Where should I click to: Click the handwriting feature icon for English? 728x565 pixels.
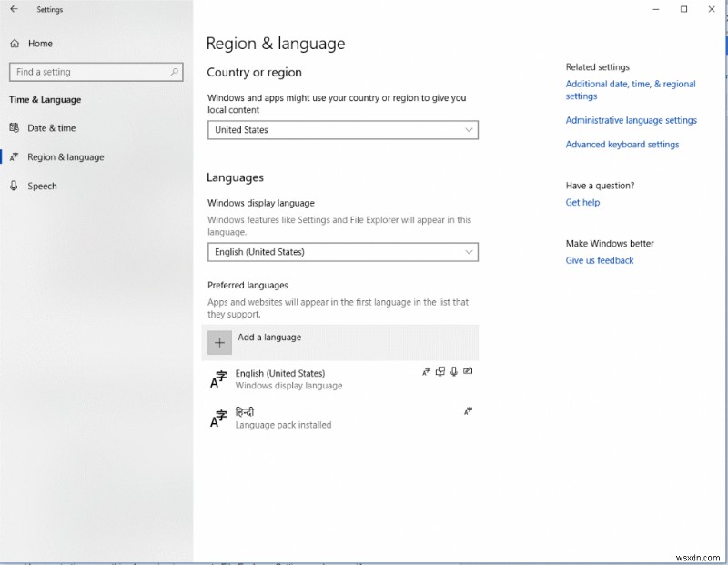pyautogui.click(x=468, y=371)
